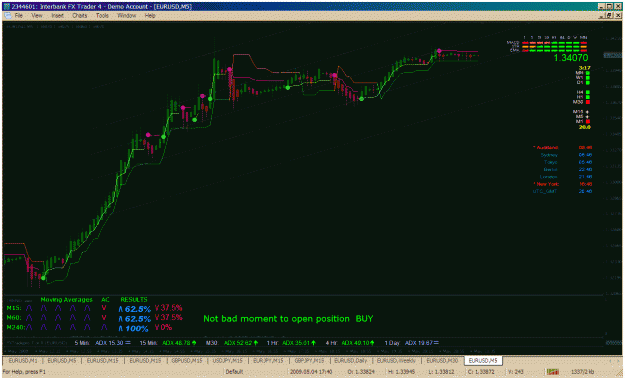Open the Tools menu

[x=102, y=16]
